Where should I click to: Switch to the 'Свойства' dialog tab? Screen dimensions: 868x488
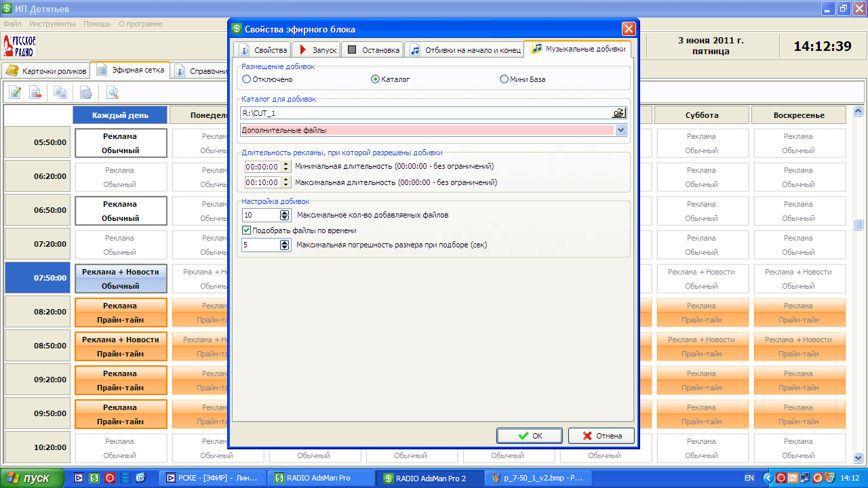(262, 50)
